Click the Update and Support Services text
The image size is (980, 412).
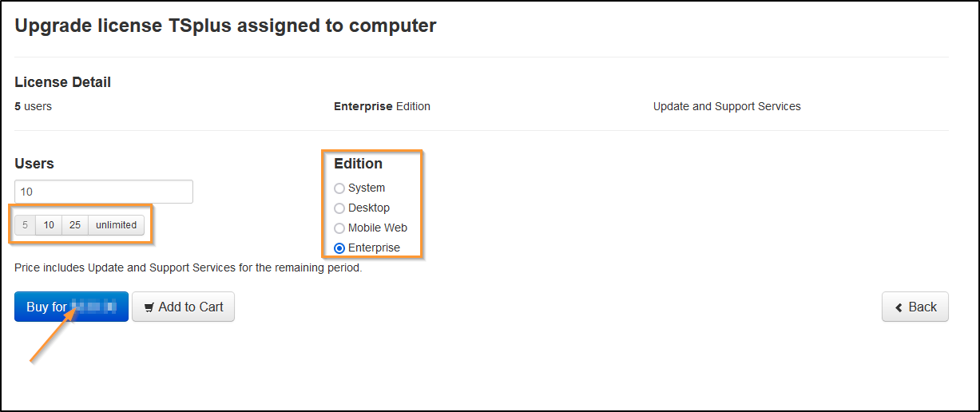point(727,106)
